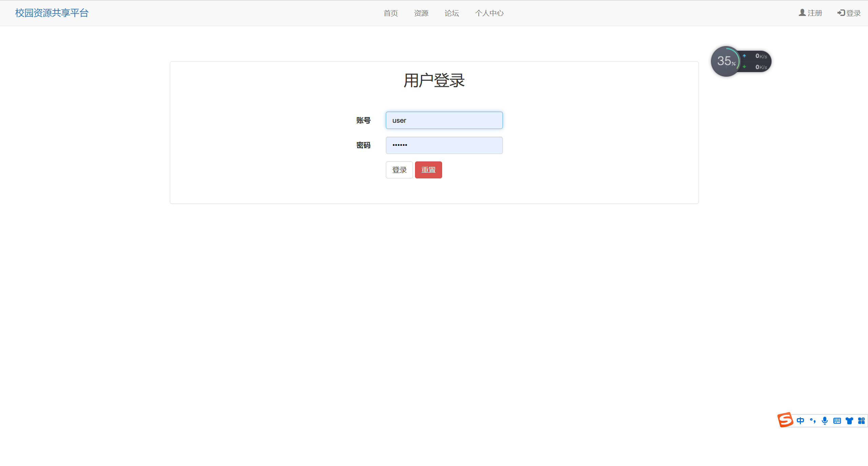Screen dimensions: 868x466
Task: Open the soft keyboard icon on input toolbar
Action: point(836,421)
